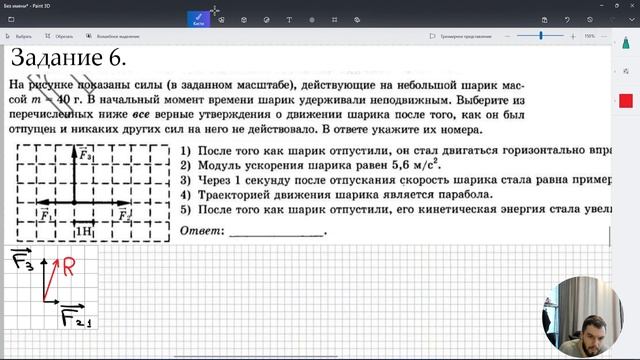Open the Effects tool
Screen dimensions: 640x360
tap(312, 20)
